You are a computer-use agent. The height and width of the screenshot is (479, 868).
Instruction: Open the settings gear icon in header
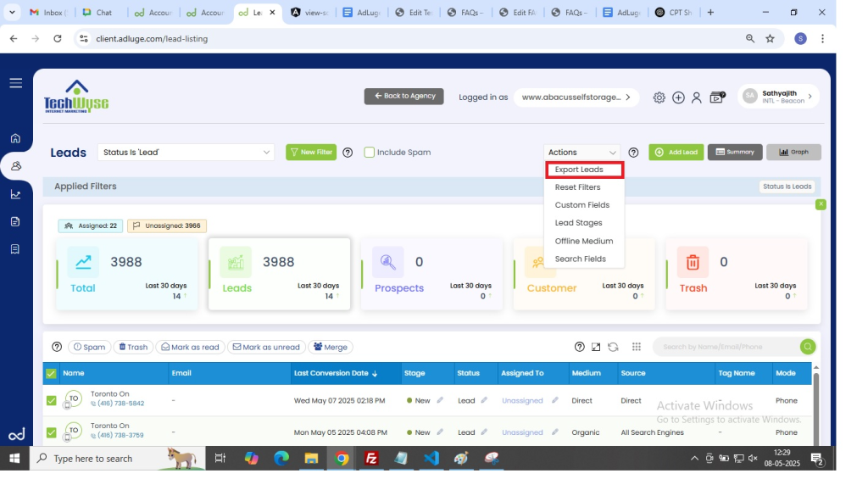pyautogui.click(x=659, y=97)
